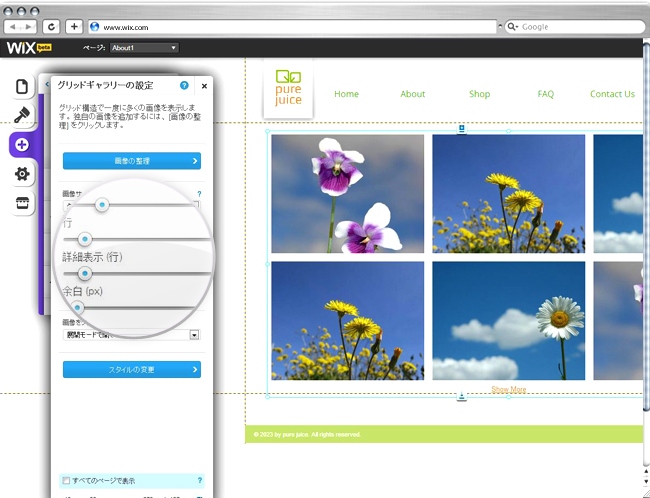Click the gallery description text in panel
650x498 pixels.
coord(130,116)
